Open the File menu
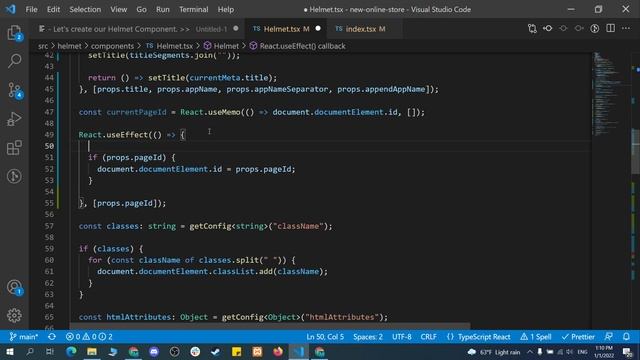 [31, 9]
